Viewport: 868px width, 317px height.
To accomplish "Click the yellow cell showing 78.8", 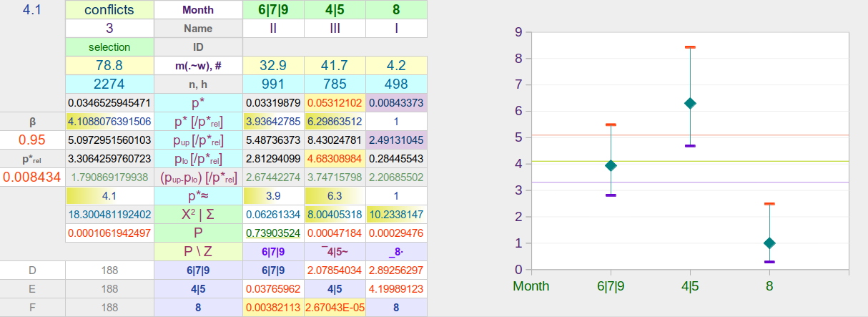I will point(109,65).
